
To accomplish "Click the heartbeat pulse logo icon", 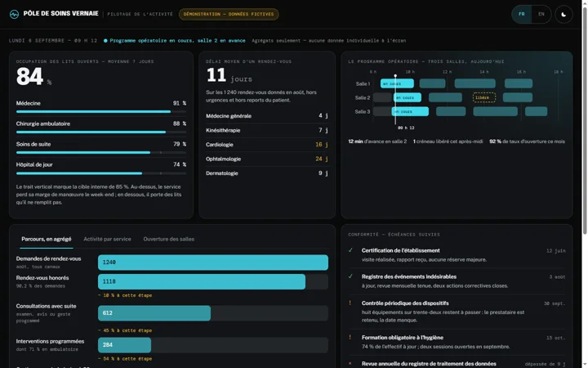I will pyautogui.click(x=14, y=14).
